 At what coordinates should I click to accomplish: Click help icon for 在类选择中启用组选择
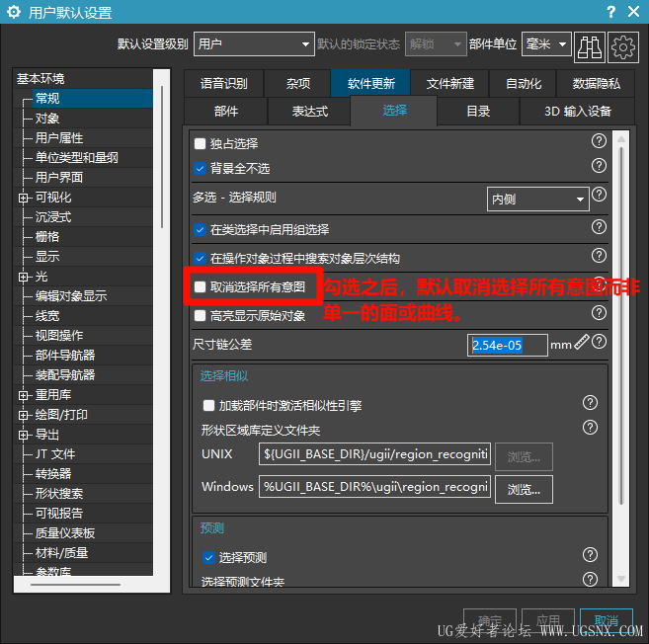pyautogui.click(x=599, y=227)
